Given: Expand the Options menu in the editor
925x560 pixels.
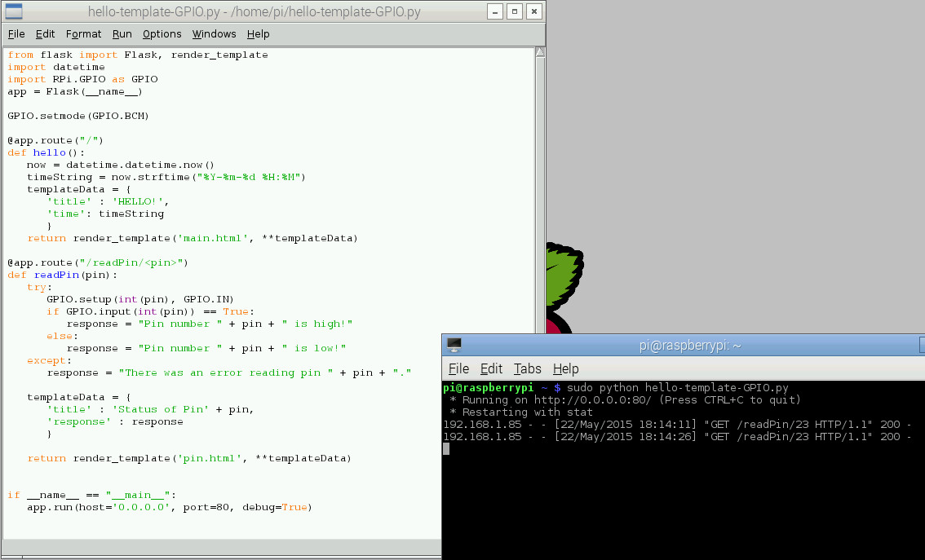Looking at the screenshot, I should click(x=162, y=34).
